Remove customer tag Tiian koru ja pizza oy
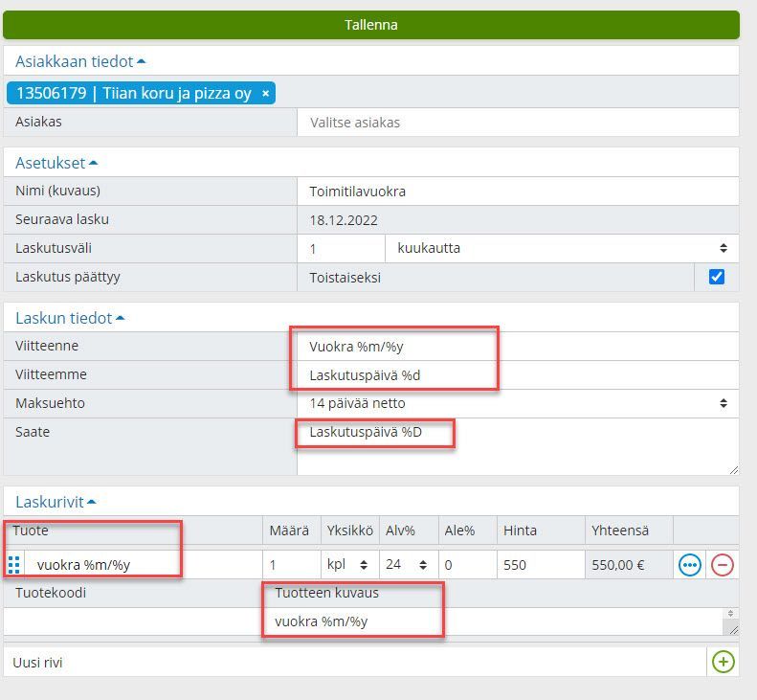This screenshot has width=757, height=700. click(265, 94)
